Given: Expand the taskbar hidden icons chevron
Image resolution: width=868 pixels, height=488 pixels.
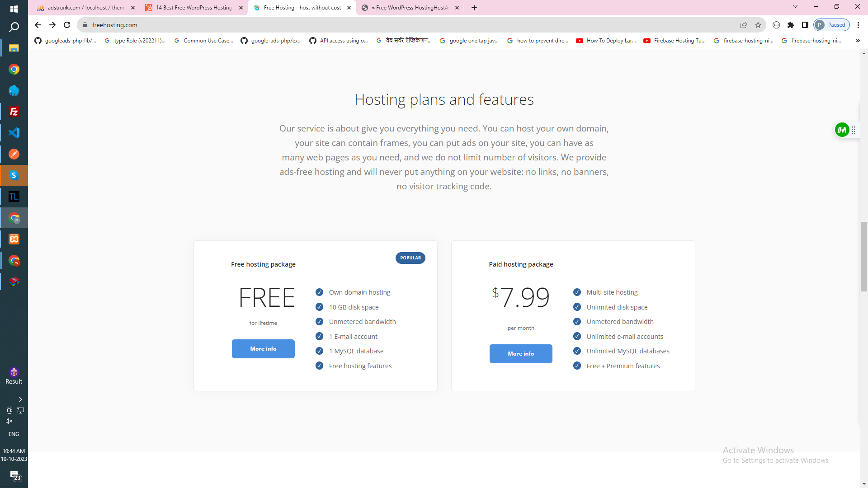Looking at the screenshot, I should [20, 399].
